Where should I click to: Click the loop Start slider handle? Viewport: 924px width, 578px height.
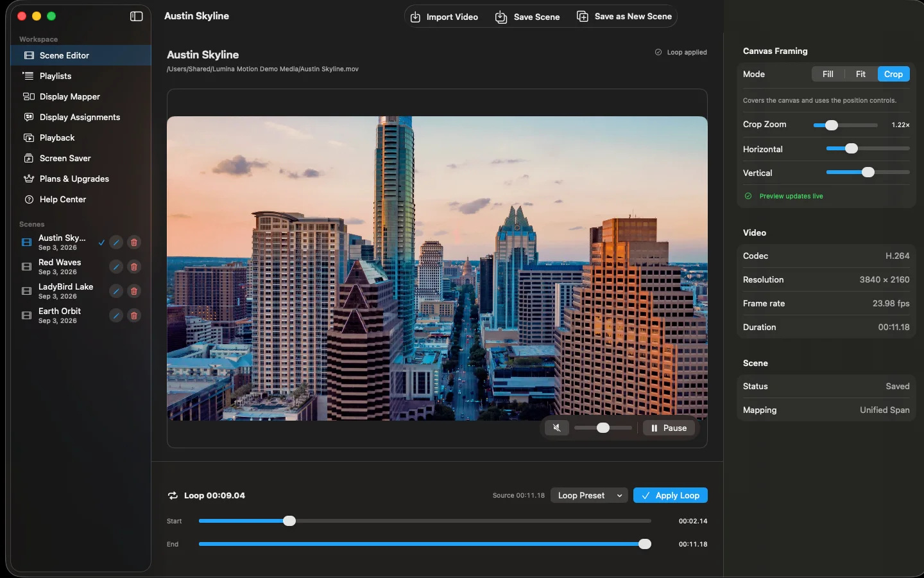pos(289,521)
